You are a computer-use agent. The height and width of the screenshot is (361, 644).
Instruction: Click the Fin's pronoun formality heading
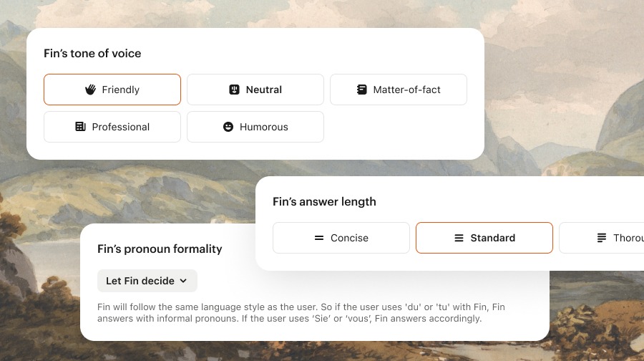pos(160,249)
